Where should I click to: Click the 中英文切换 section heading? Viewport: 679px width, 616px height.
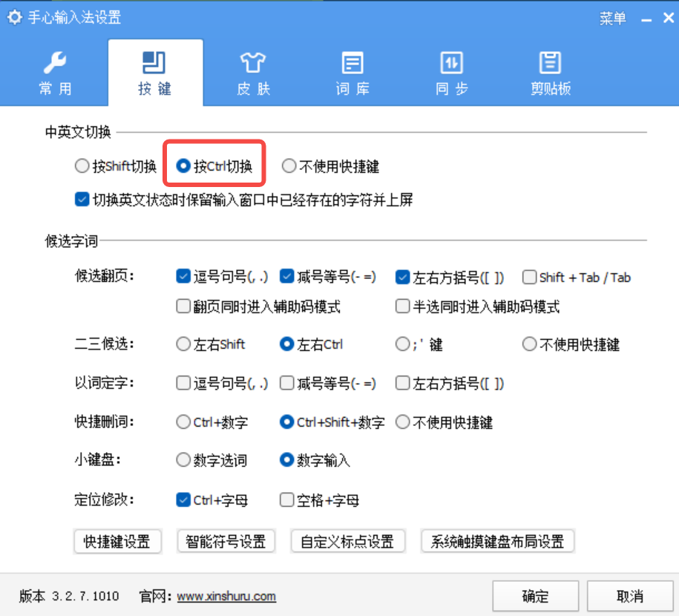[x=78, y=132]
